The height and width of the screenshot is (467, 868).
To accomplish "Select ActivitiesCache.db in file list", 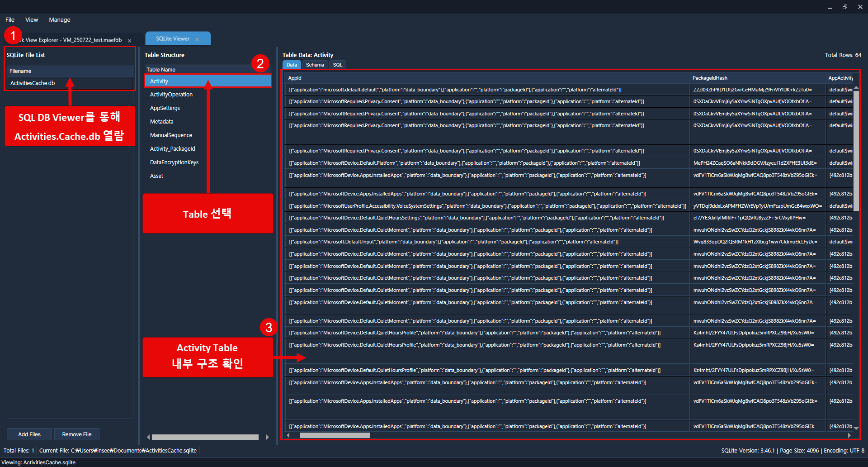I will (x=33, y=83).
